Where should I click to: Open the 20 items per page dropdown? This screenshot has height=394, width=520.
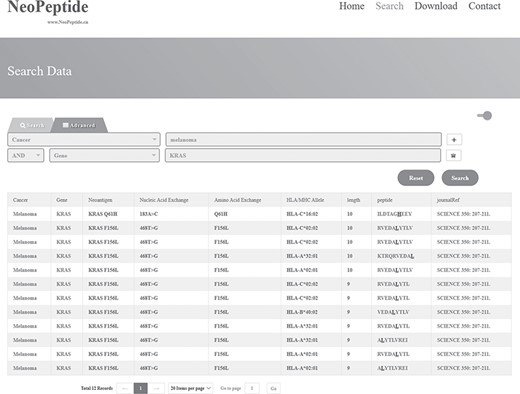190,388
